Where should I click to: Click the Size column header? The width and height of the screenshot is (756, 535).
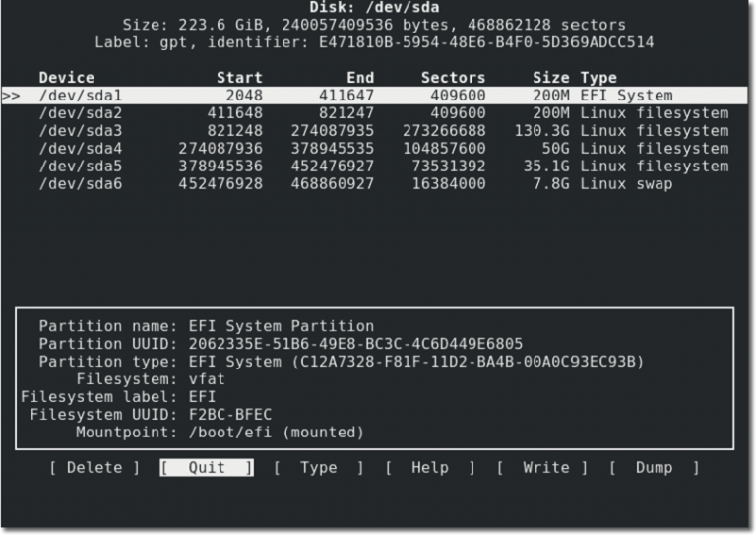coord(551,78)
